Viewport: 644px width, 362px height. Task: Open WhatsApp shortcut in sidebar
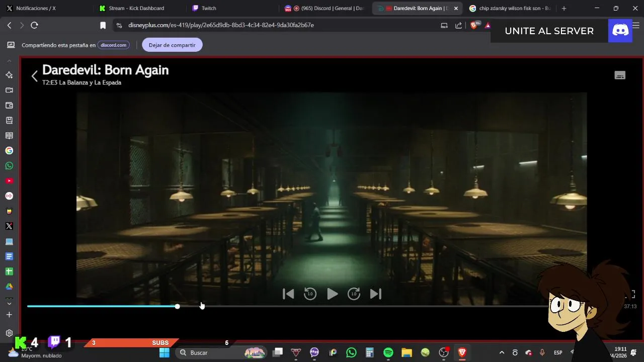(9, 165)
